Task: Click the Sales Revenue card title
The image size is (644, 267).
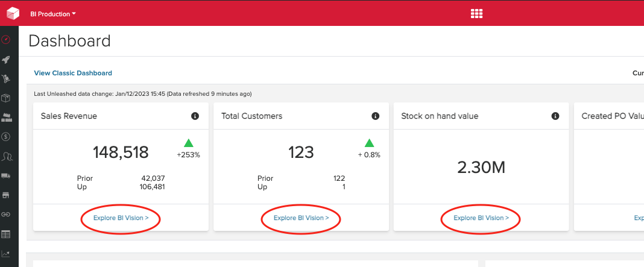Action: tap(69, 116)
